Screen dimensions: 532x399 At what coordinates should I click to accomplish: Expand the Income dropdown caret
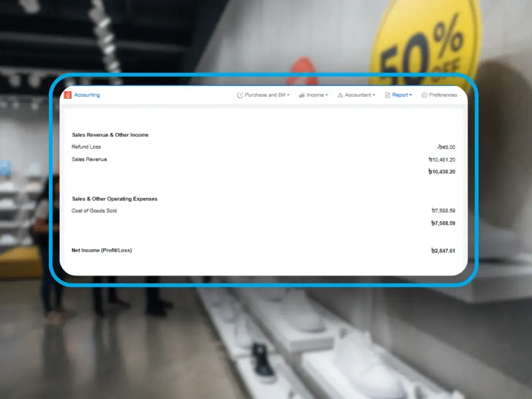[x=327, y=96]
